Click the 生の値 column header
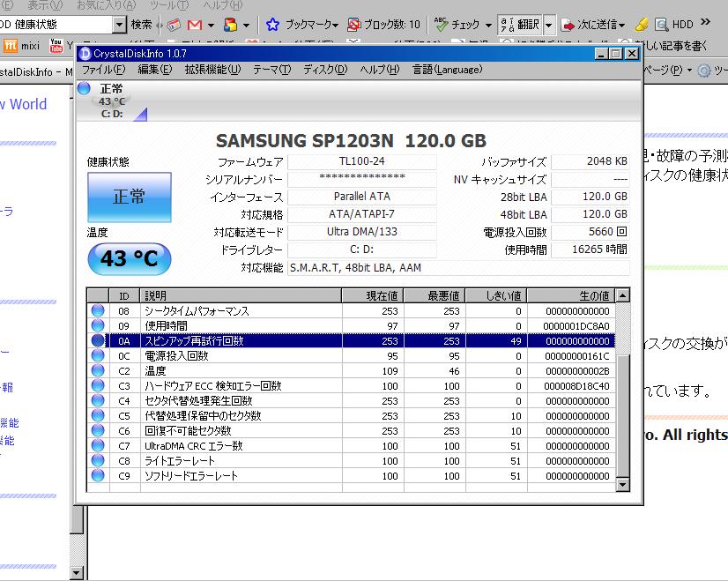 571,295
